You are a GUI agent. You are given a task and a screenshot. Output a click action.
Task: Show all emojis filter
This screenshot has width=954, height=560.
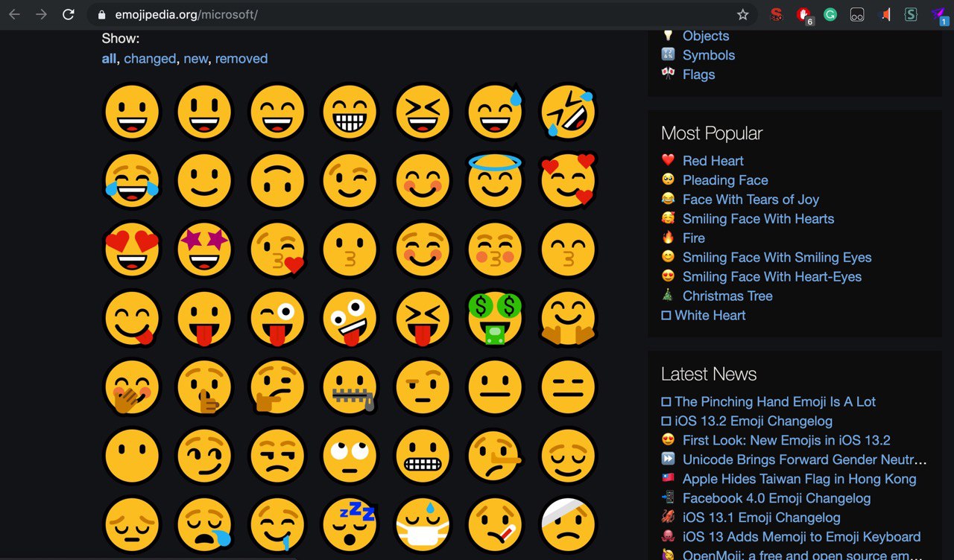click(109, 58)
